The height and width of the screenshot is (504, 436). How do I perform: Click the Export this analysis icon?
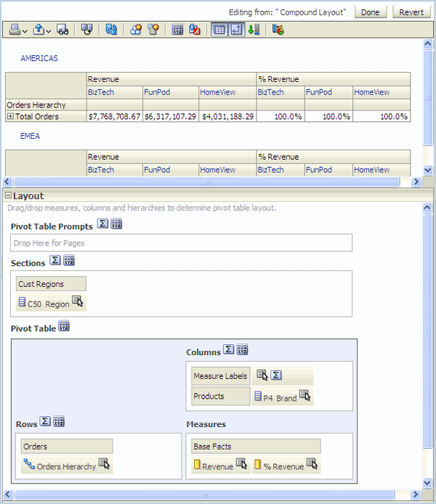click(39, 30)
